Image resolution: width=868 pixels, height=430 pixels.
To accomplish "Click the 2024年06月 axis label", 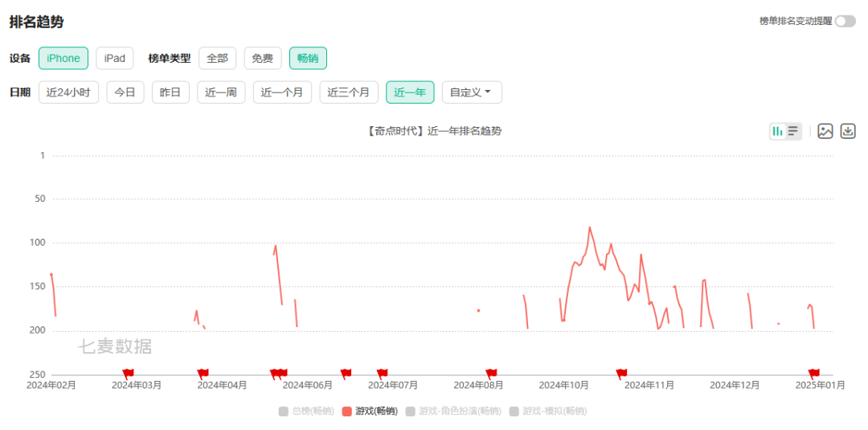I will point(308,385).
